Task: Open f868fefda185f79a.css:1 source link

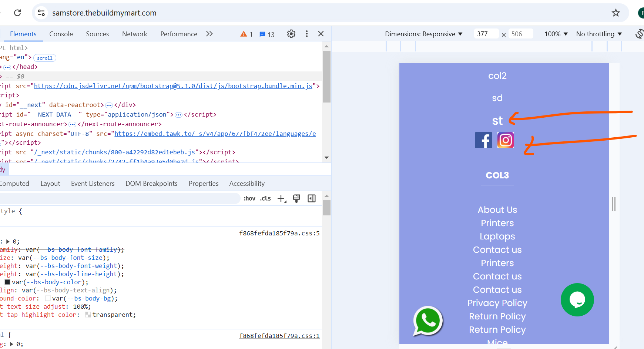Action: pyautogui.click(x=279, y=336)
